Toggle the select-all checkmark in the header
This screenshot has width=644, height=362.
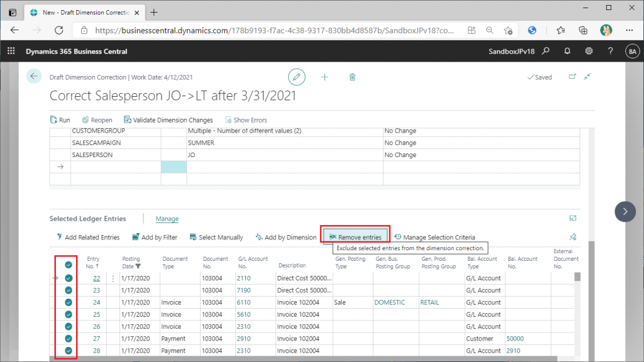pyautogui.click(x=69, y=265)
